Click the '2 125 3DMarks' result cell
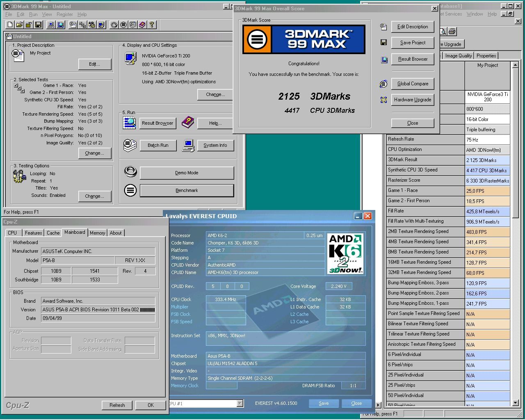The height and width of the screenshot is (420, 525). click(488, 160)
